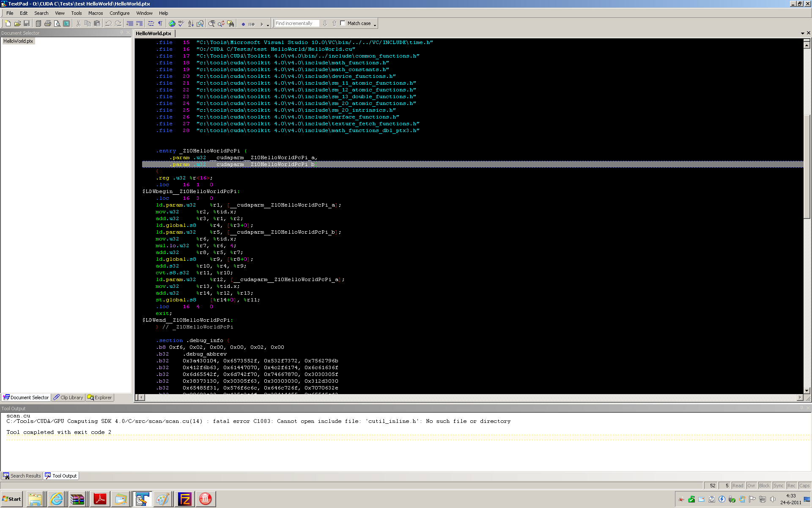Open macro playback dropdown arrow
The height and width of the screenshot is (508, 812).
tap(268, 25)
